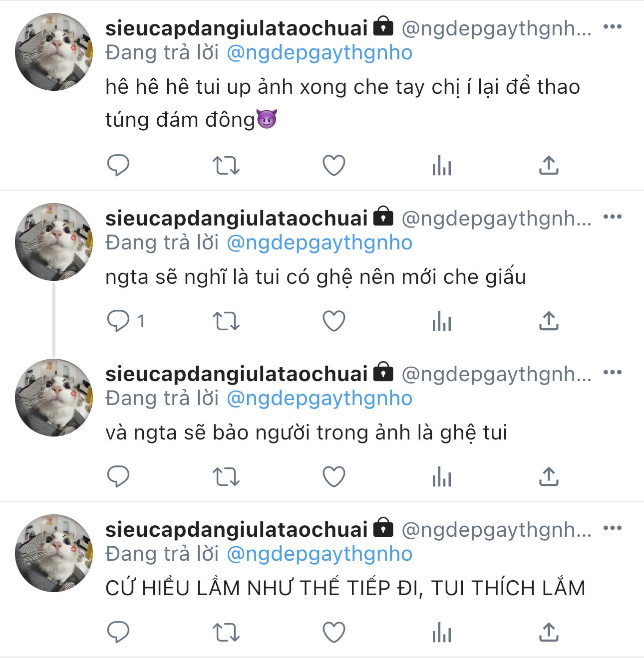Open @ngdepgaythgnho mention link in first tweet
The width and height of the screenshot is (644, 658).
[320, 53]
